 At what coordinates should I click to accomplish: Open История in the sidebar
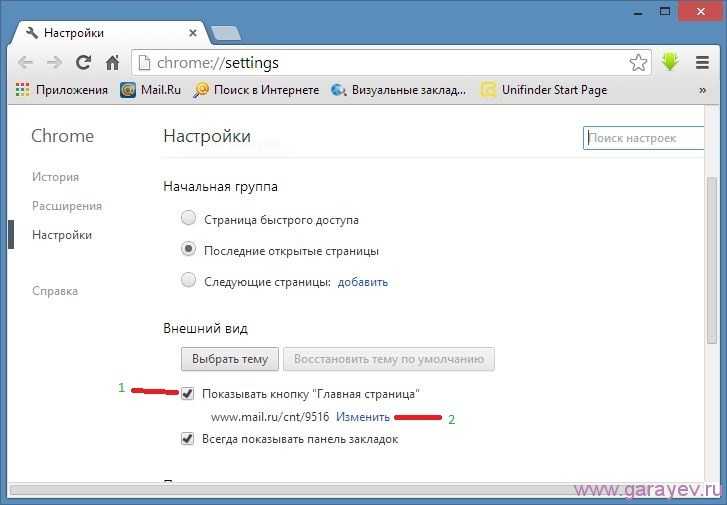click(x=55, y=177)
